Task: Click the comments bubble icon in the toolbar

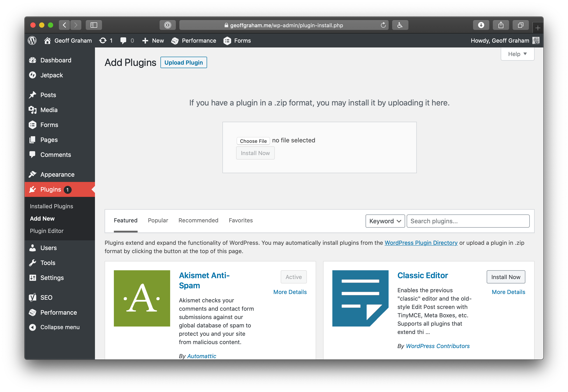Action: pyautogui.click(x=124, y=40)
